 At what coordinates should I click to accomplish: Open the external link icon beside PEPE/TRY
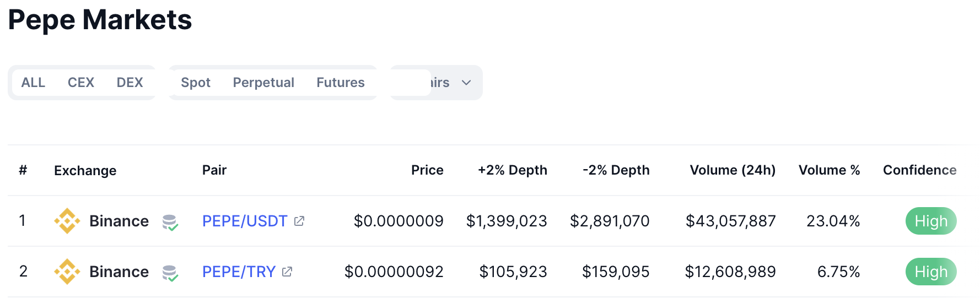(287, 272)
